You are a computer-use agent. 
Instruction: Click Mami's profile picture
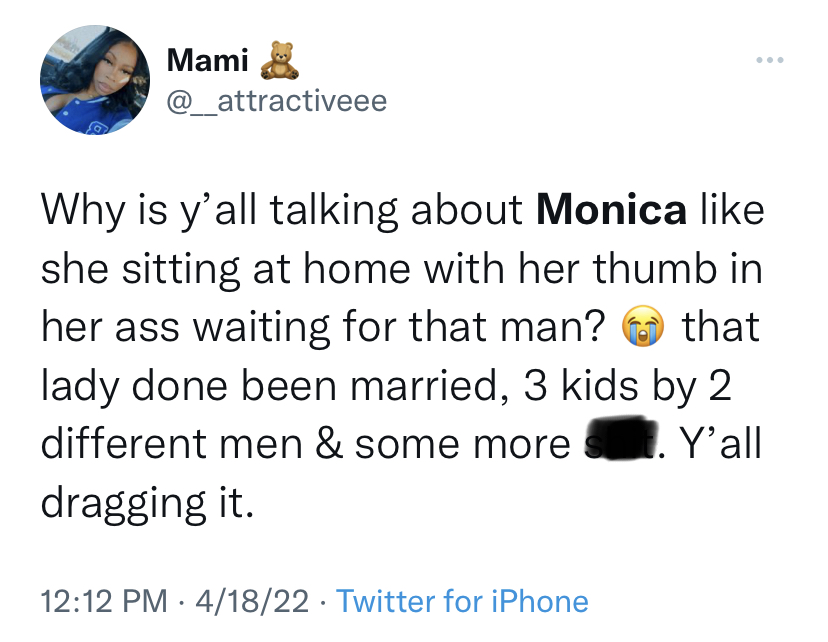95,80
